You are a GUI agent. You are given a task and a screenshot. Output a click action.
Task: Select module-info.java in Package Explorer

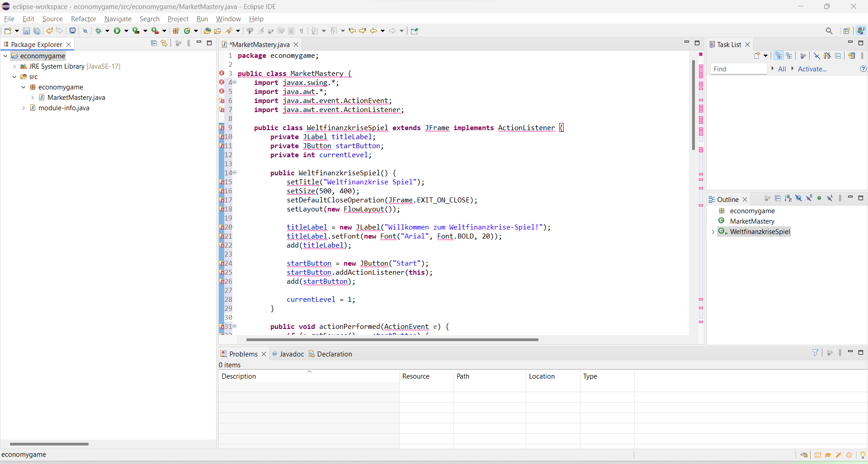64,108
